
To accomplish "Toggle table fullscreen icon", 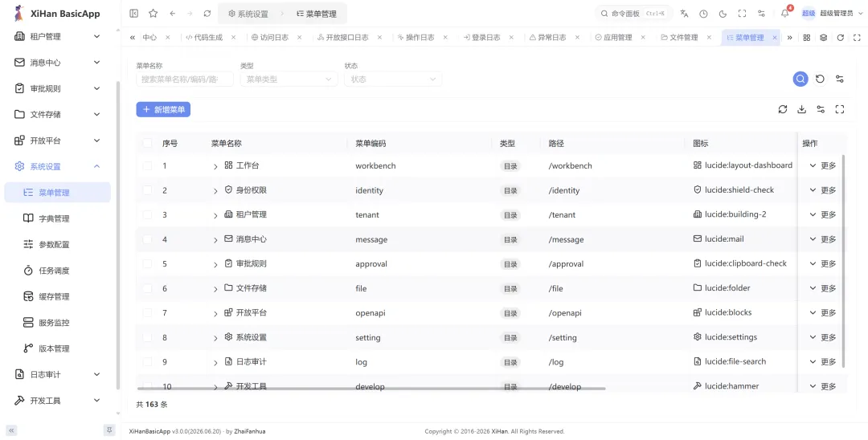I will [840, 109].
